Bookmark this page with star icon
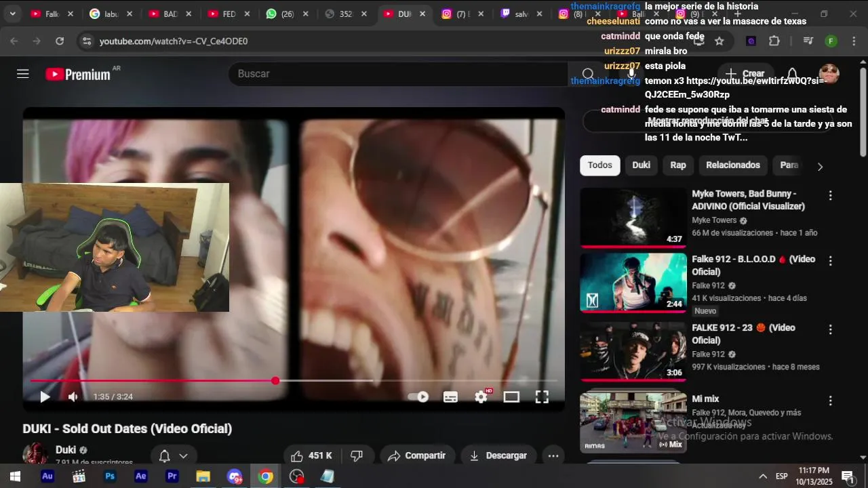 [719, 41]
